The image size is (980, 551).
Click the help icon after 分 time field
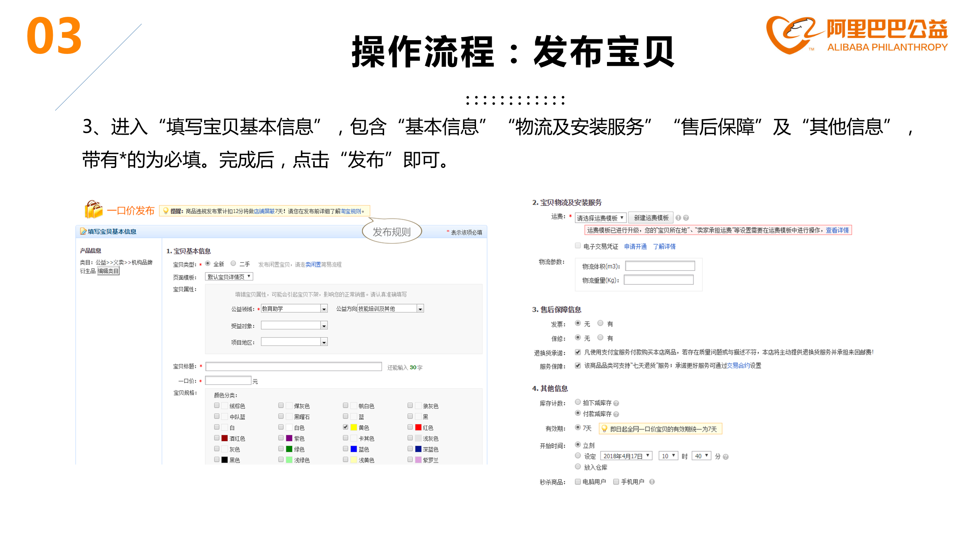click(725, 457)
